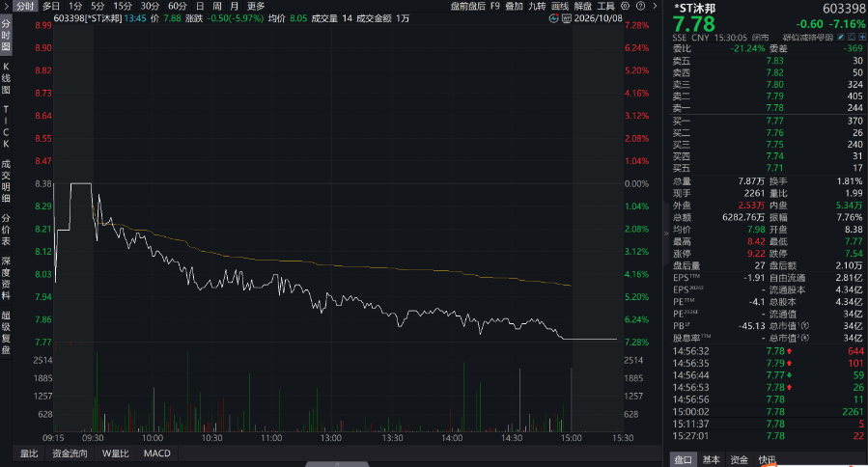Open the TICK sidebar item
The width and height of the screenshot is (868, 467).
click(x=6, y=126)
